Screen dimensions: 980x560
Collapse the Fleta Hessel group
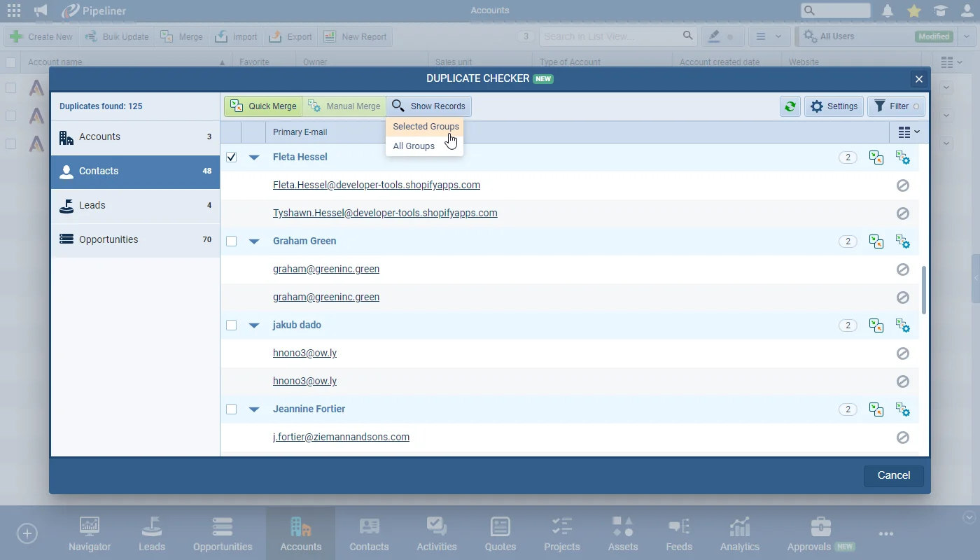click(x=254, y=157)
